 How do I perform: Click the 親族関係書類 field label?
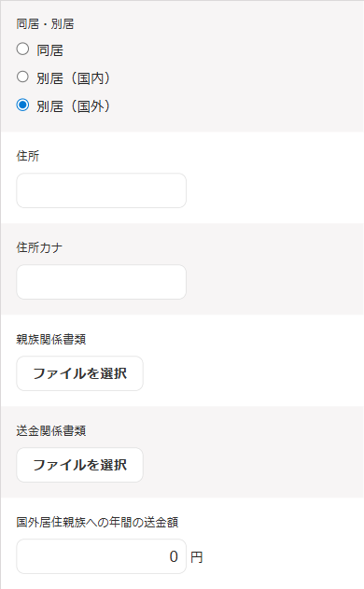pyautogui.click(x=51, y=339)
